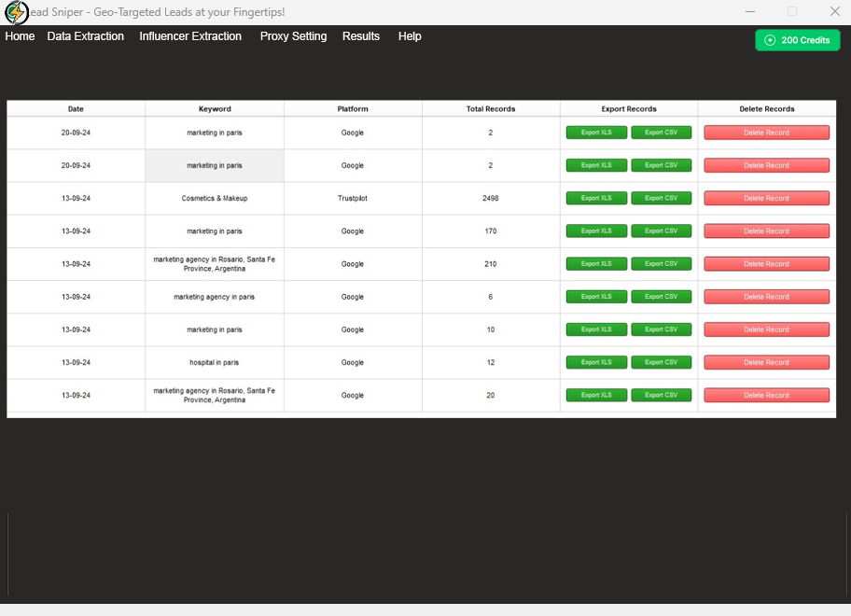This screenshot has width=851, height=616.
Task: Select the Cosmetics & Makeup keyword cell
Action: (215, 198)
